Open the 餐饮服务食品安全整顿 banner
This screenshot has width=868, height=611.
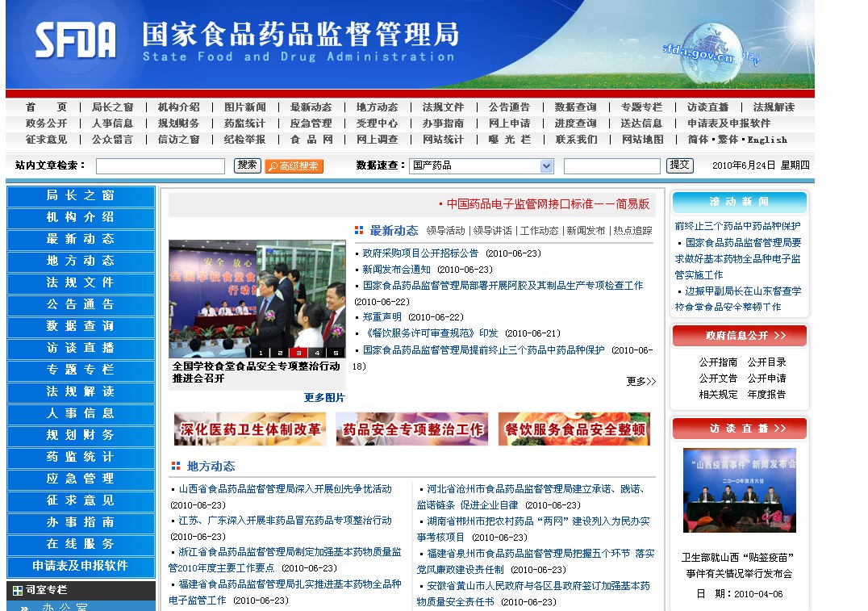click(x=574, y=429)
